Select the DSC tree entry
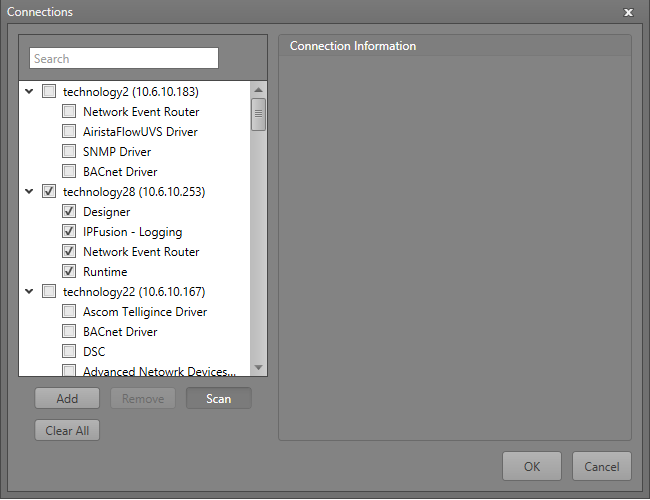Screen dimensions: 650x500 pos(94,352)
